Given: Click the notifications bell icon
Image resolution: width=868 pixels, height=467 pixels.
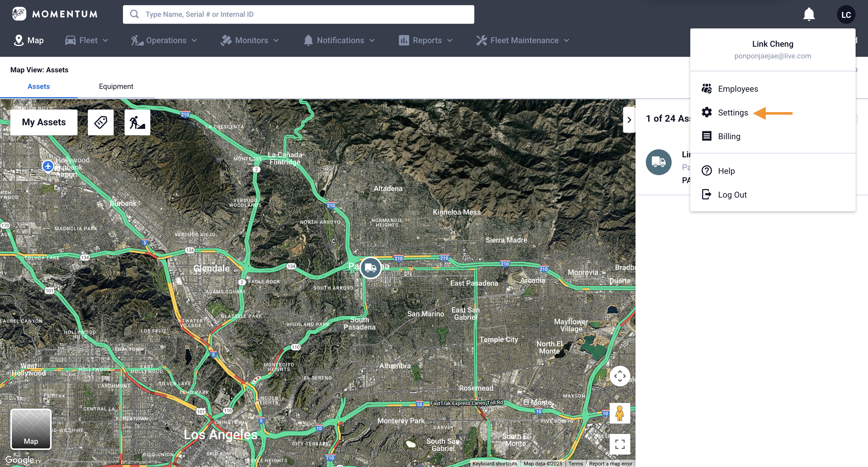Looking at the screenshot, I should click(809, 14).
